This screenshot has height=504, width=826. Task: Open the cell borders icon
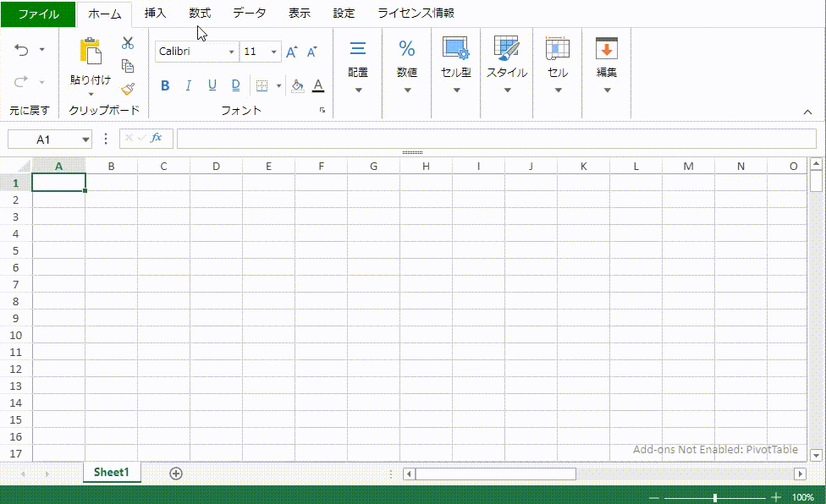point(262,85)
